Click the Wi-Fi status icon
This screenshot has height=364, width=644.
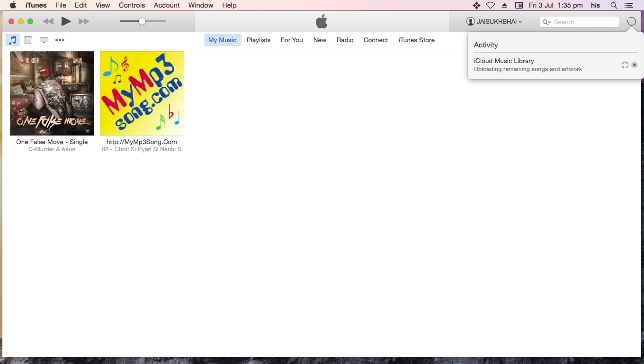[x=491, y=5]
